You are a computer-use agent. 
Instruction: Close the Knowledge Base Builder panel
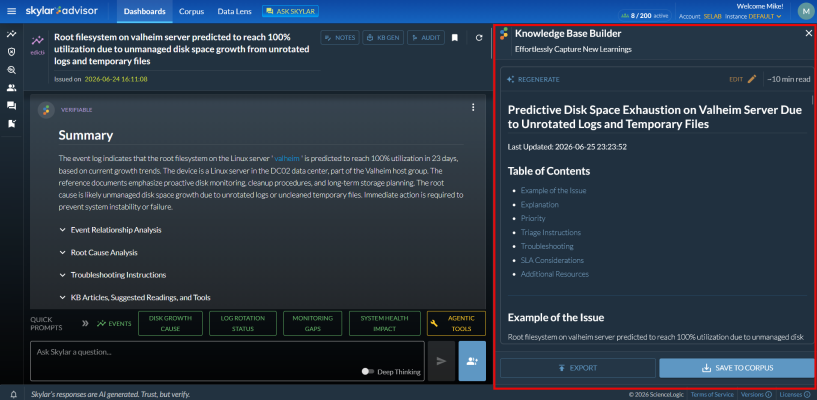[809, 33]
